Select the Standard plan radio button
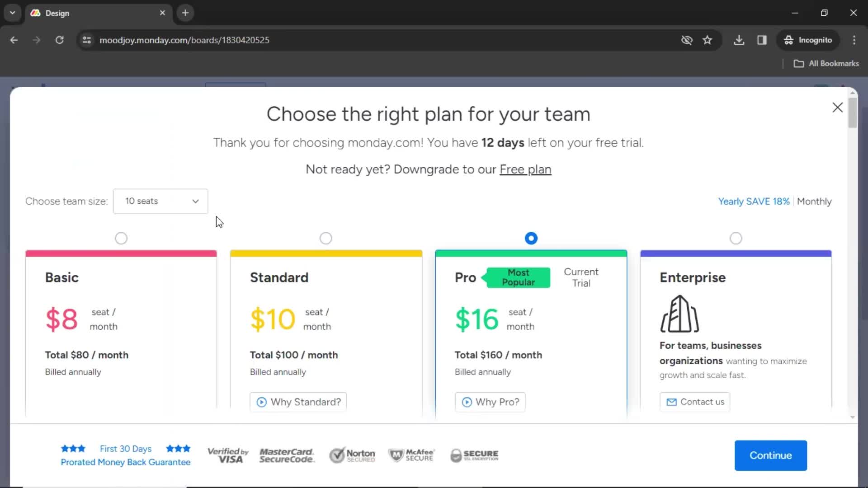868x488 pixels. point(325,238)
